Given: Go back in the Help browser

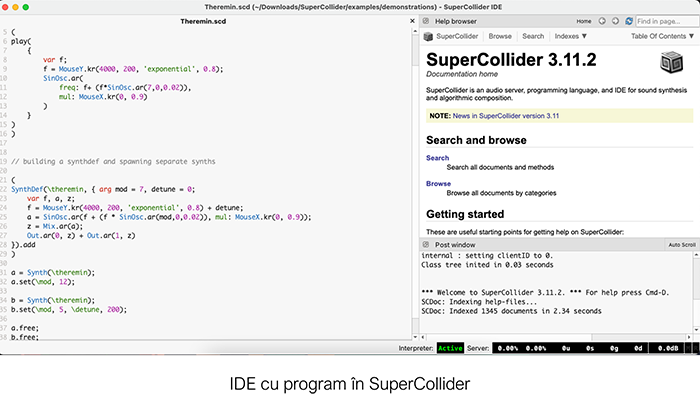Looking at the screenshot, I should click(x=600, y=20).
